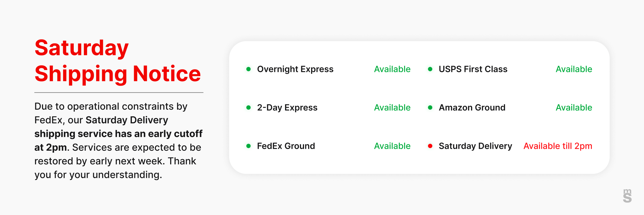
Task: Select the FedEx Ground service label
Action: tap(286, 146)
